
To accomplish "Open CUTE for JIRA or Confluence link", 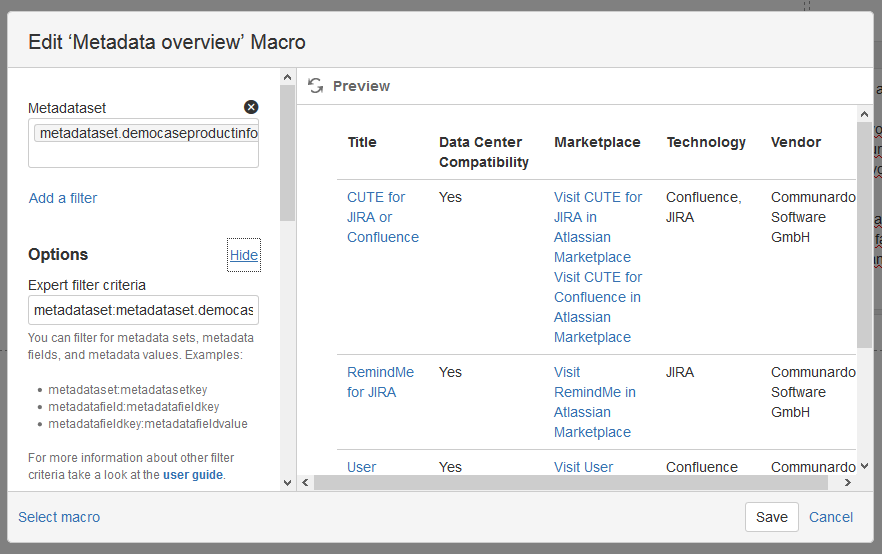I will pos(382,217).
